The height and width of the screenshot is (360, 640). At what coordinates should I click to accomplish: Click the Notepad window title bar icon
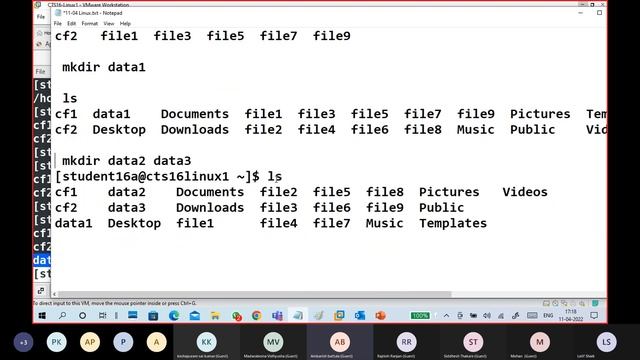58,13
